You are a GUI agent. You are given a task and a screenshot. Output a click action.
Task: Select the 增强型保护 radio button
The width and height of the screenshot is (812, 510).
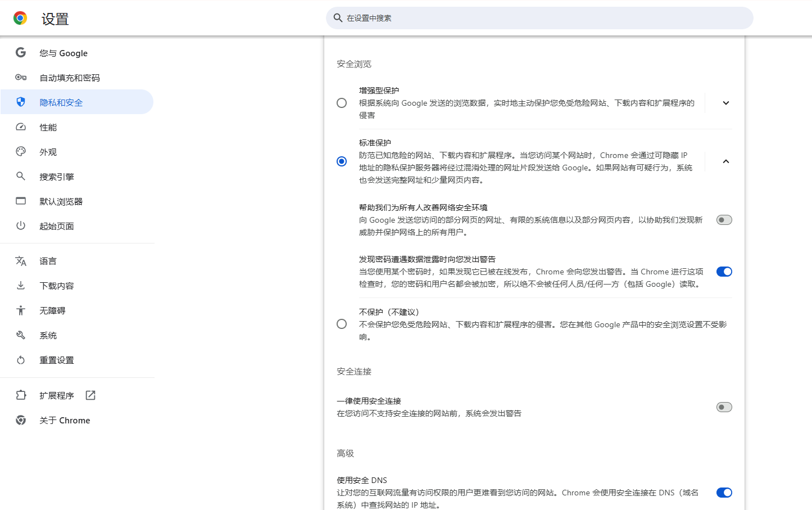pos(342,103)
